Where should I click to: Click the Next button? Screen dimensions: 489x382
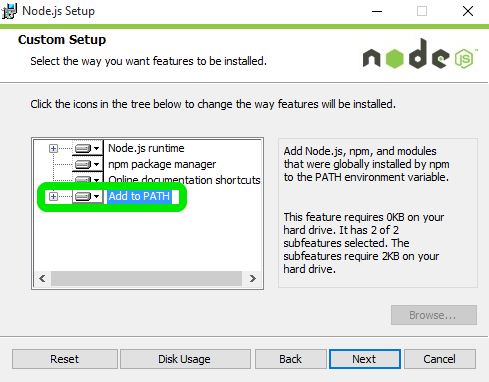click(x=365, y=359)
